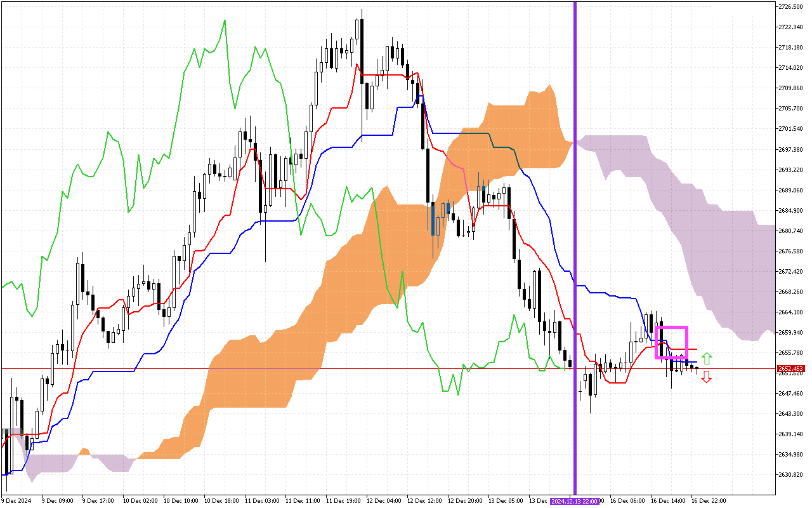Select the 11 Dec 11:00 time label
The image size is (812, 508).
pos(304,501)
